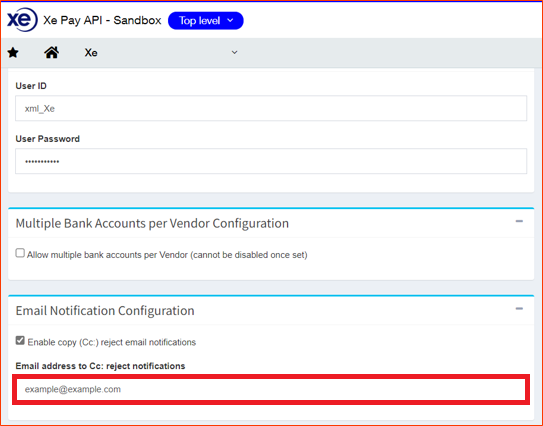Click Multiple Bank Accounts per Vendor Configuration heading

152,223
